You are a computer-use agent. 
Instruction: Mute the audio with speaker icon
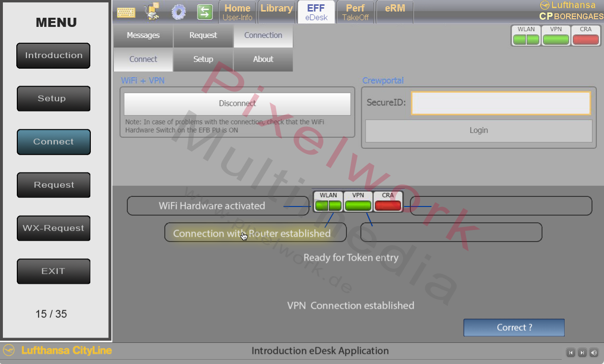(x=594, y=353)
